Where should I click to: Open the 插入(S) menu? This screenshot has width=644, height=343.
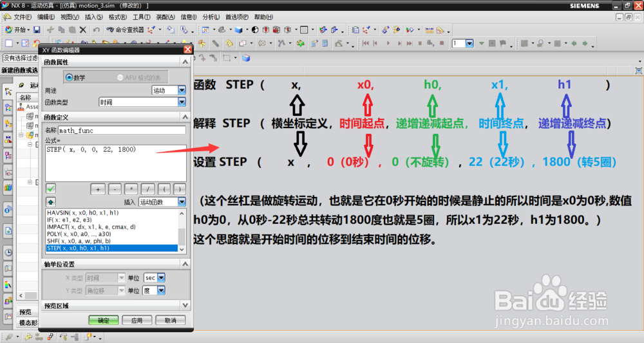click(93, 17)
